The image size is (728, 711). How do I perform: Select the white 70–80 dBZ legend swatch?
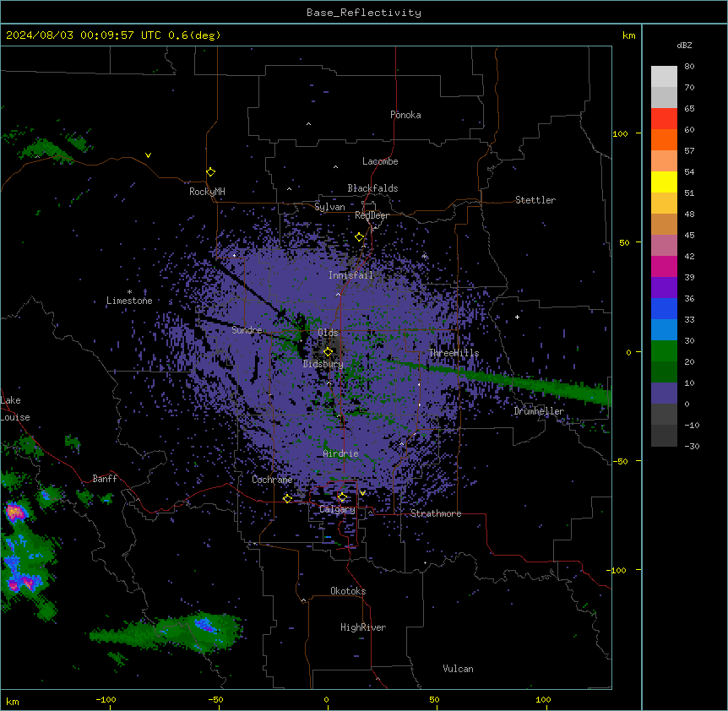pyautogui.click(x=664, y=77)
